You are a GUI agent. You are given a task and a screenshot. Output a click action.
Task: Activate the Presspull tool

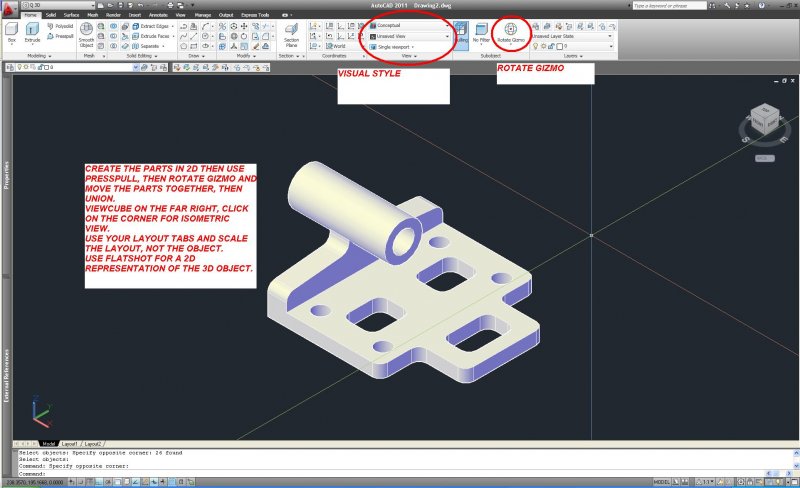tap(60, 36)
